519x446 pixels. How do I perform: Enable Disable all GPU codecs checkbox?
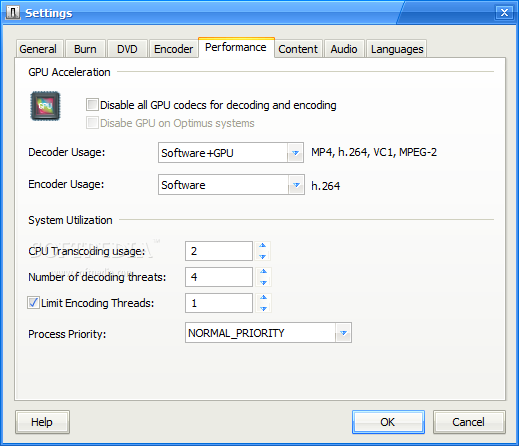click(92, 105)
